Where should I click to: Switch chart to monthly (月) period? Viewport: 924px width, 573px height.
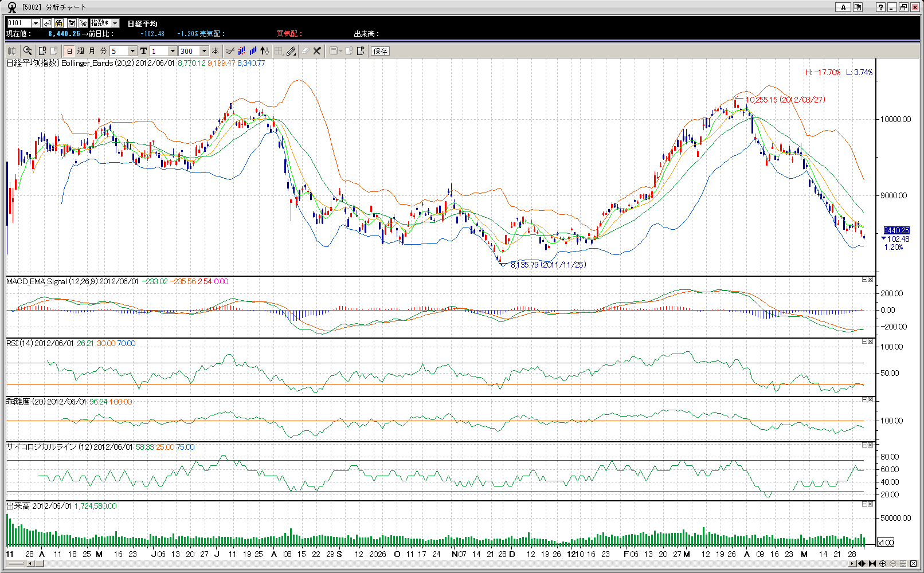pyautogui.click(x=92, y=51)
